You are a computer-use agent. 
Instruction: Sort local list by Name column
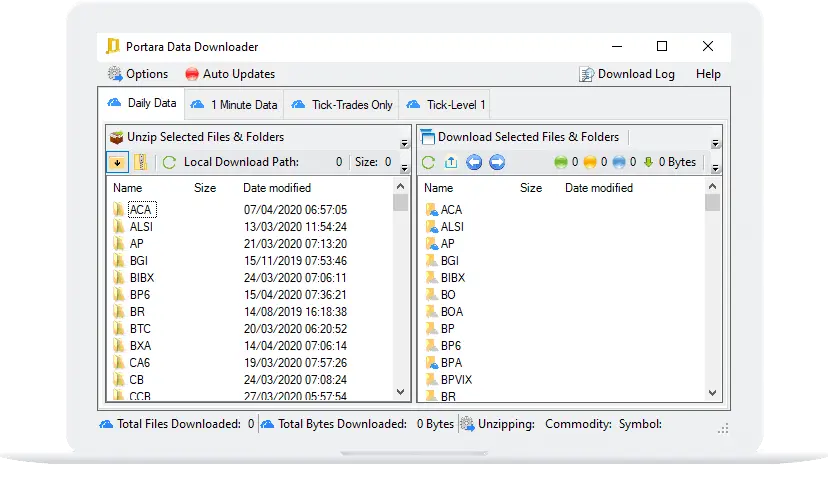pos(128,188)
